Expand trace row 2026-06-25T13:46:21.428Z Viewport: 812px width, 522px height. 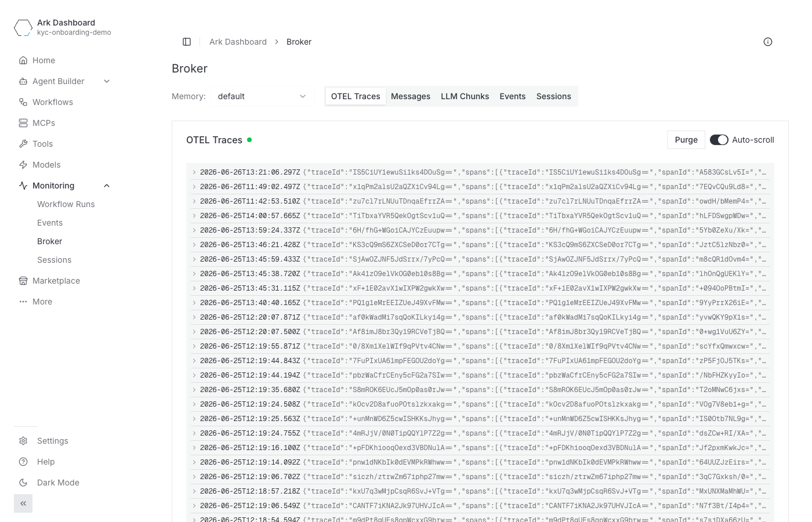[x=194, y=245]
